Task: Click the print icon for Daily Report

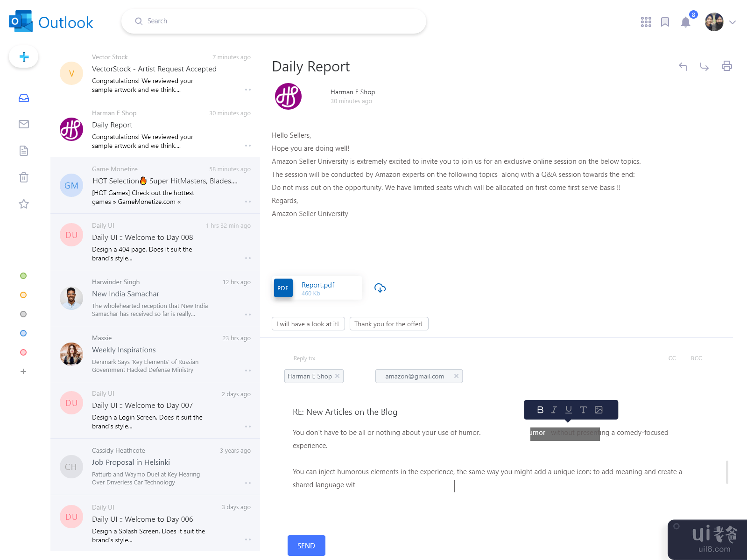Action: pyautogui.click(x=726, y=66)
